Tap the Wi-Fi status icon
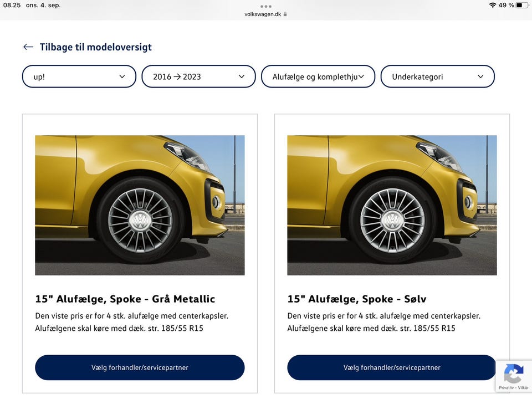Image resolution: width=532 pixels, height=399 pixels. (492, 5)
